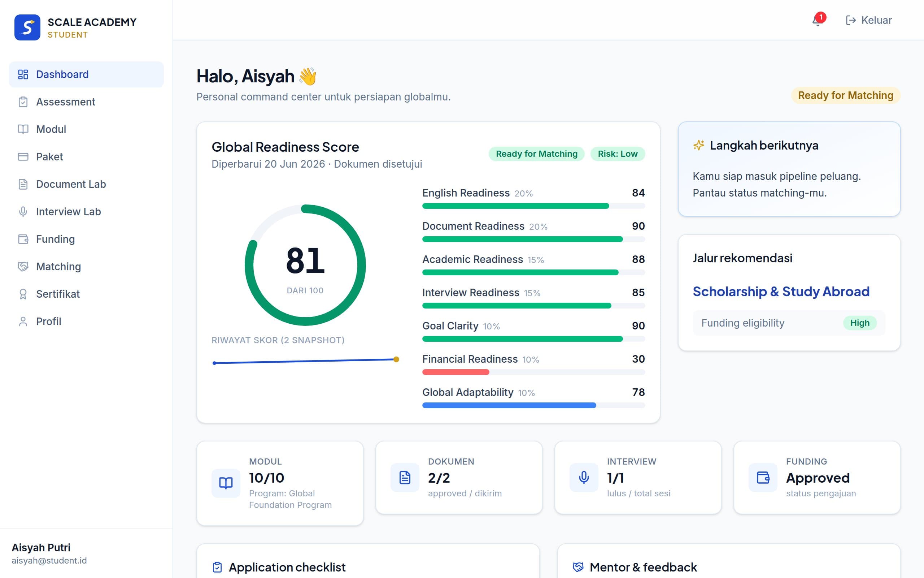Click the Application checklist clipboard icon
This screenshot has width=924, height=578.
[217, 567]
